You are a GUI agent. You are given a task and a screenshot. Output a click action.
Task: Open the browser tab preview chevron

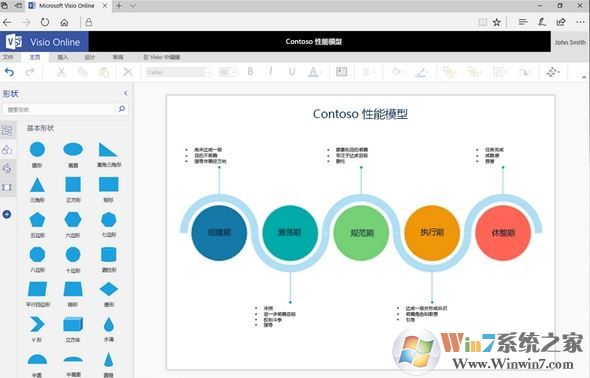pyautogui.click(x=132, y=6)
